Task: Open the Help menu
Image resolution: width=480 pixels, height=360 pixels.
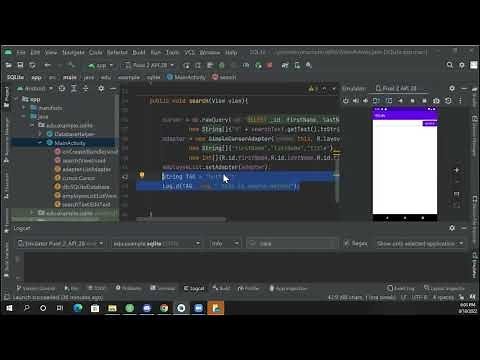Action: (x=231, y=53)
